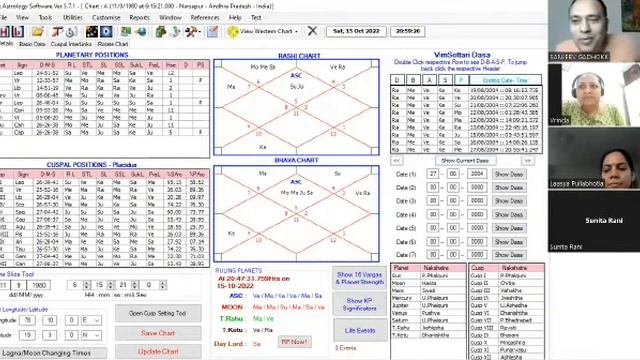
Task: Open the Customise menu
Action: pyautogui.click(x=106, y=18)
